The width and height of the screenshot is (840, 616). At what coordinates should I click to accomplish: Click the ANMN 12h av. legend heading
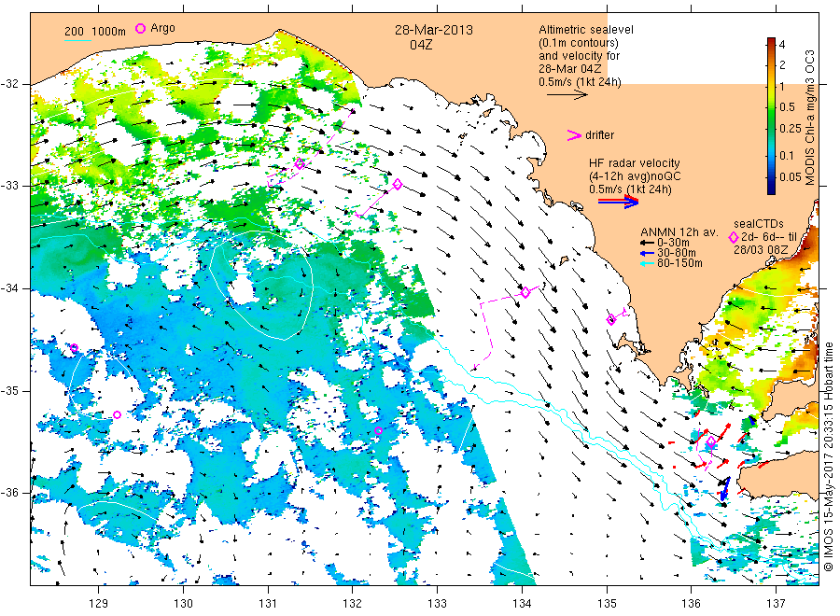(x=679, y=232)
